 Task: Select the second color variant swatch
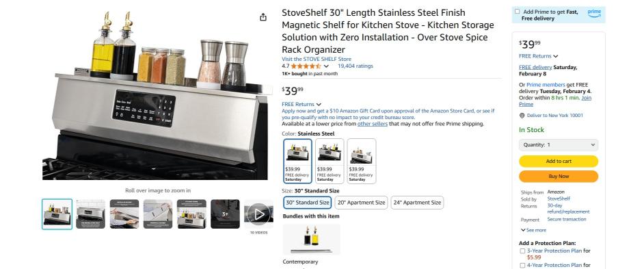pyautogui.click(x=330, y=161)
